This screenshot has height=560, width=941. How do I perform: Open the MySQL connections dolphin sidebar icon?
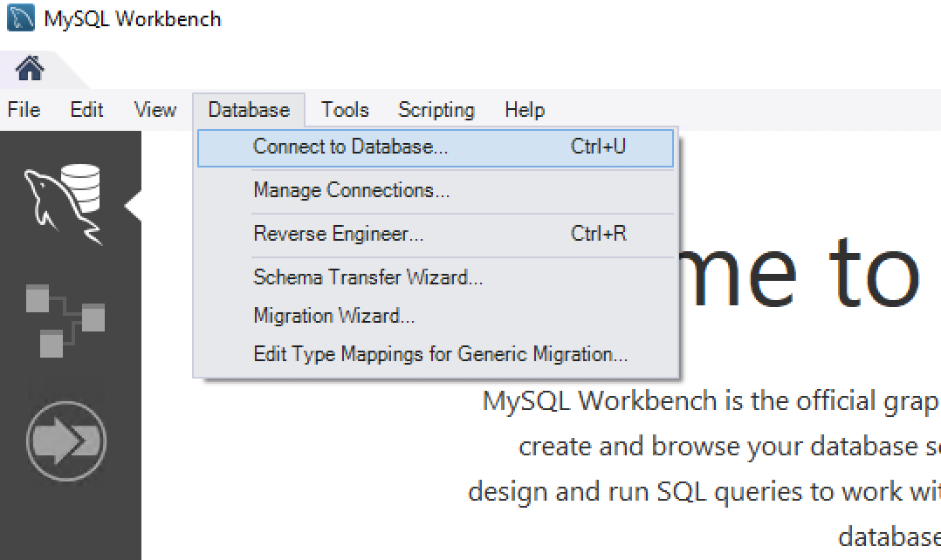(63, 204)
